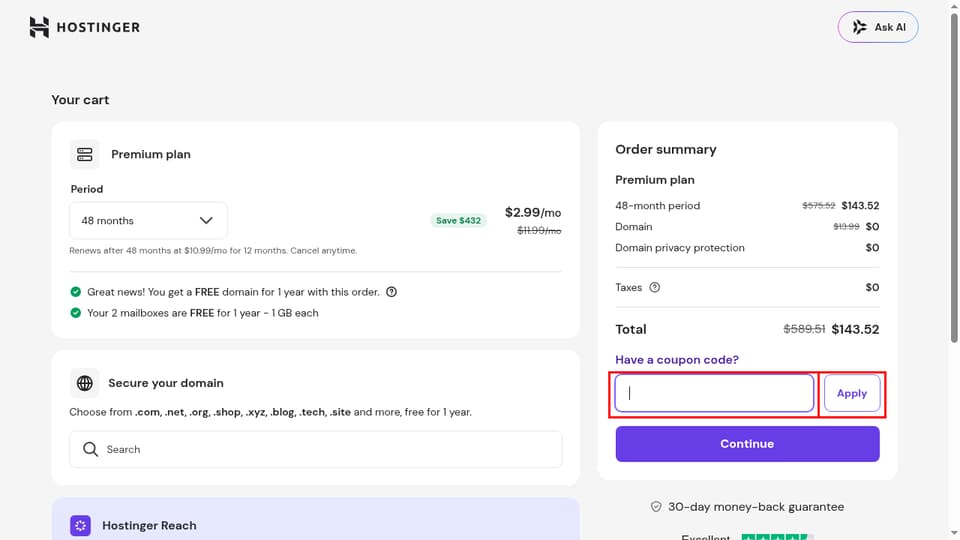This screenshot has height=540, width=960.
Task: Click the renewal terms note under period
Action: pos(213,250)
